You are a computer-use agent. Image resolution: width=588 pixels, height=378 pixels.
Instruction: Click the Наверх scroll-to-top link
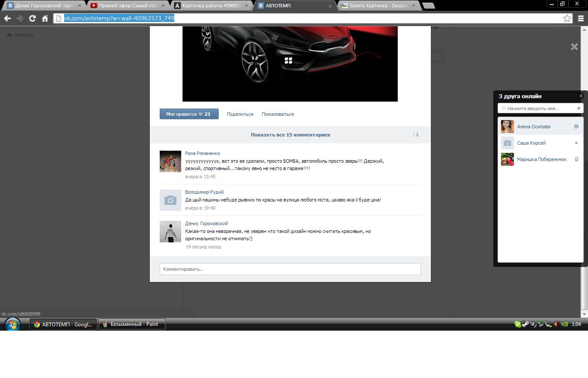[20, 35]
